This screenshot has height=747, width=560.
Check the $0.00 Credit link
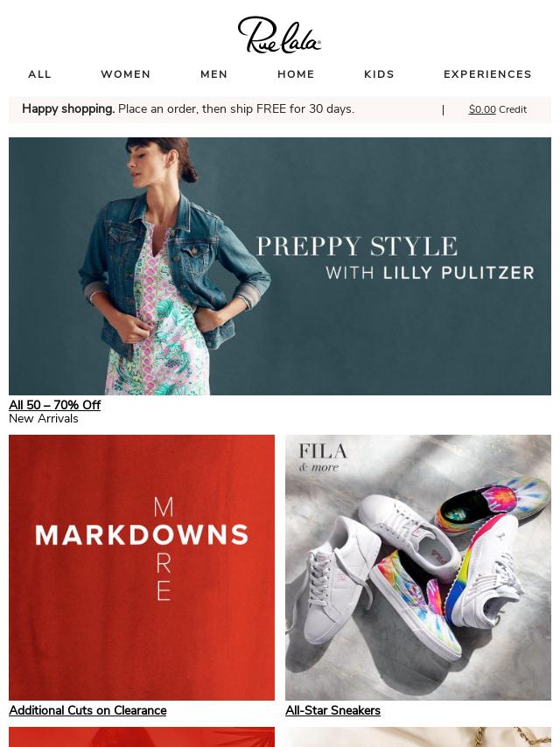tap(498, 109)
